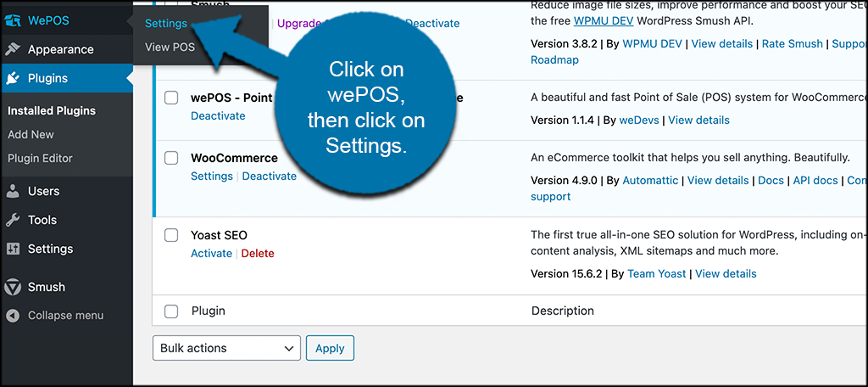Open WPMU DEV author link after Version 3.8.2
This screenshot has width=868, height=387.
[652, 43]
